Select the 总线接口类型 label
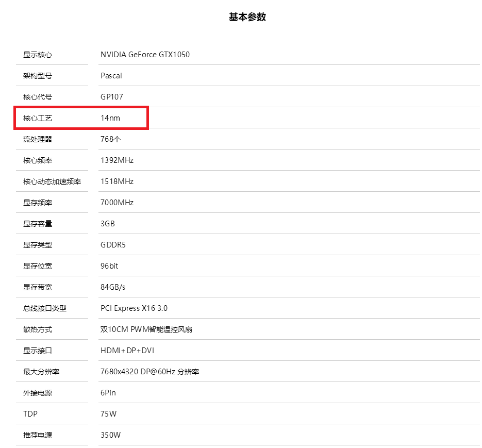The image size is (482, 448). click(x=45, y=308)
